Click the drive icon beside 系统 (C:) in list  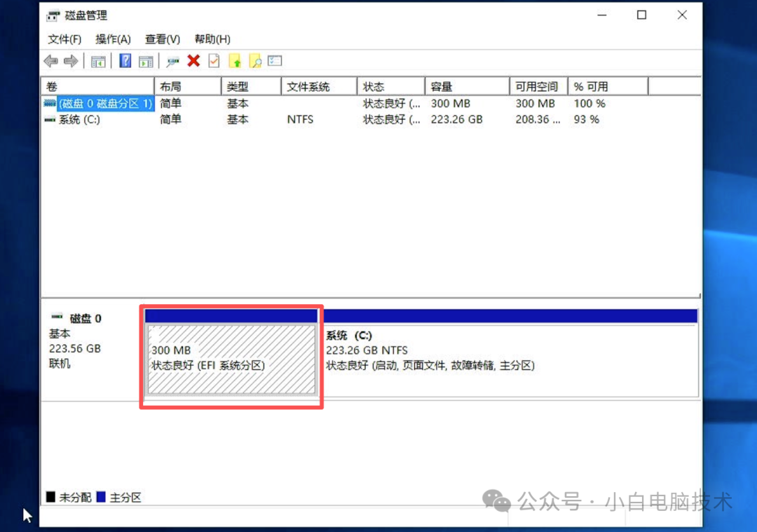50,119
